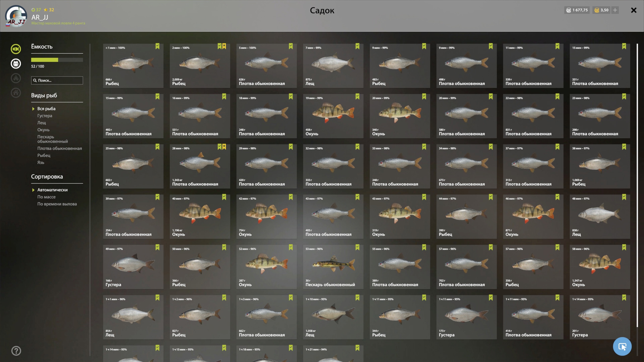This screenshot has height=362, width=644.
Task: Sort by По времени вылова
Action: coord(57,204)
